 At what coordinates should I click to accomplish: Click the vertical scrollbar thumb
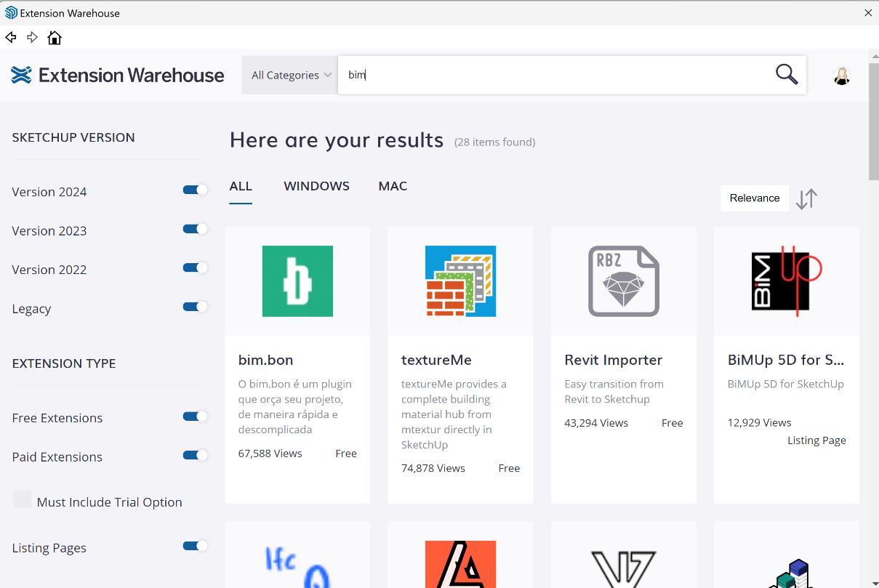(x=874, y=122)
